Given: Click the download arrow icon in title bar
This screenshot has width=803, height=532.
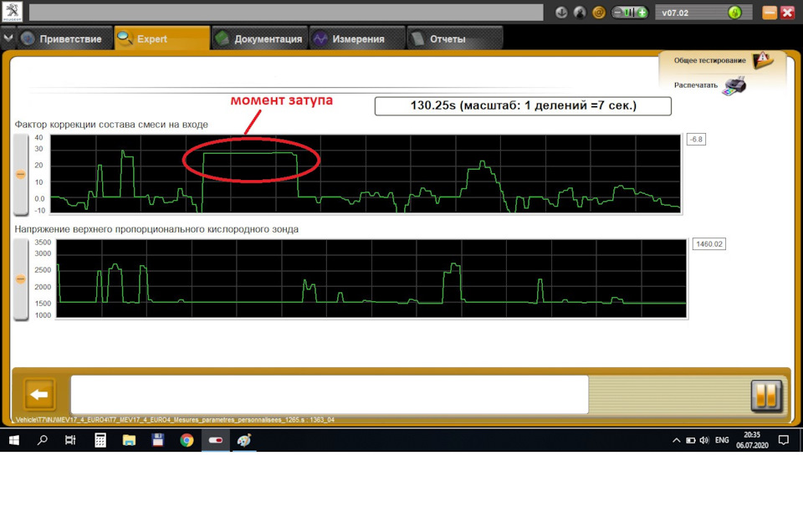Looking at the screenshot, I should coord(561,13).
